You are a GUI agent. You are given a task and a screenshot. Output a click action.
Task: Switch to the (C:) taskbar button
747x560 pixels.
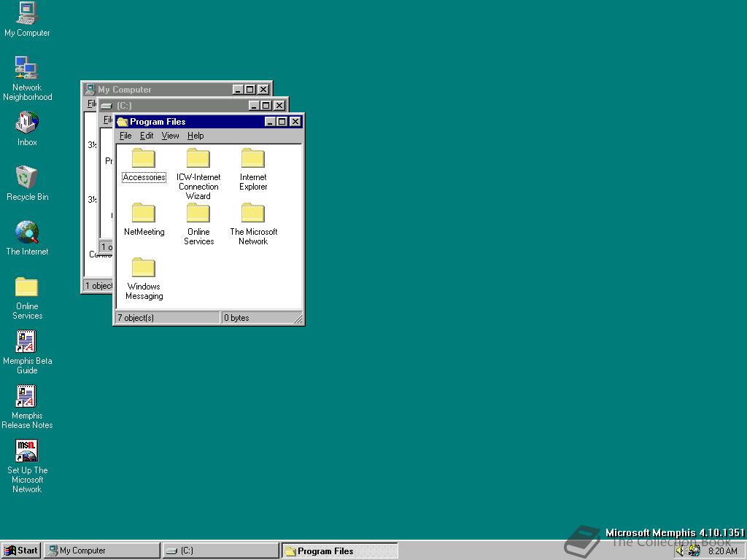pyautogui.click(x=219, y=551)
